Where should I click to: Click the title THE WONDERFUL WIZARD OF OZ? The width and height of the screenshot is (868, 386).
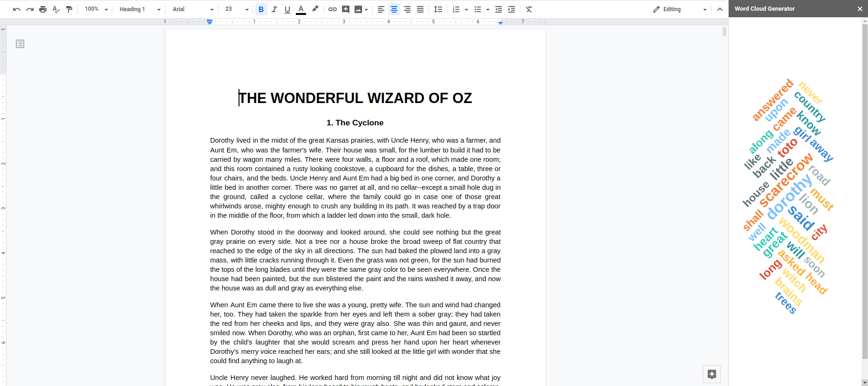(x=355, y=98)
